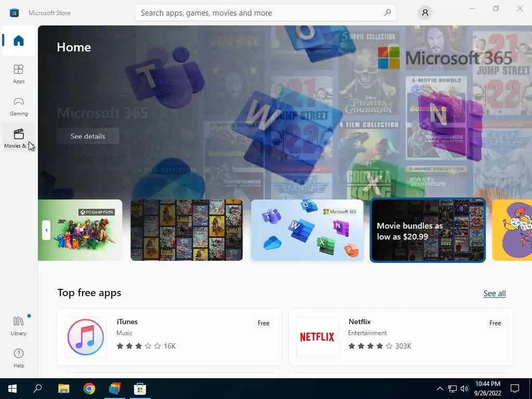Click the Home heading text

pyautogui.click(x=74, y=47)
